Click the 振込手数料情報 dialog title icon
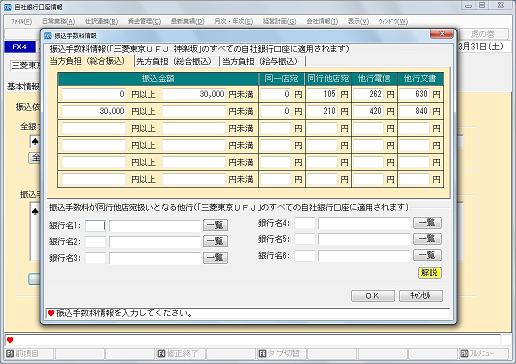This screenshot has width=516, height=364. 48,35
